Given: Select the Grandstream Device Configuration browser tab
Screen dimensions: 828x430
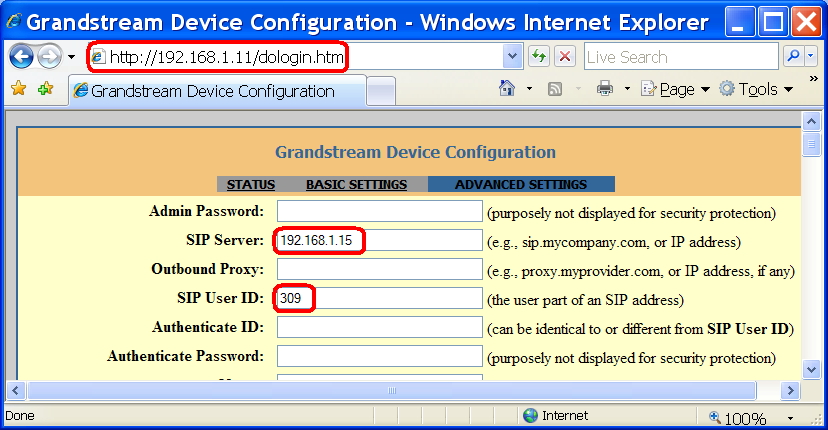Looking at the screenshot, I should click(x=217, y=91).
